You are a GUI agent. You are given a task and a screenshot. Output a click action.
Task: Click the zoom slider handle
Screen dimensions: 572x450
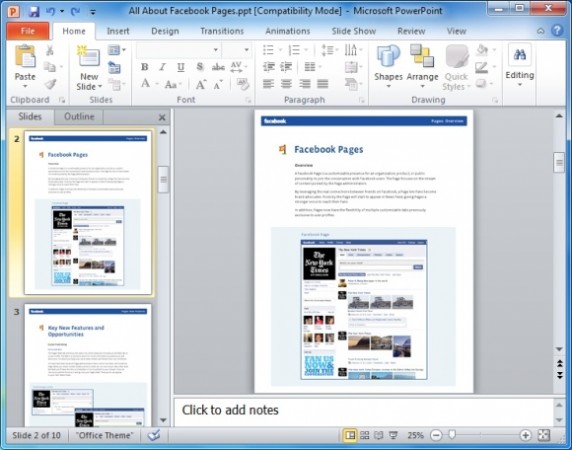pos(452,434)
